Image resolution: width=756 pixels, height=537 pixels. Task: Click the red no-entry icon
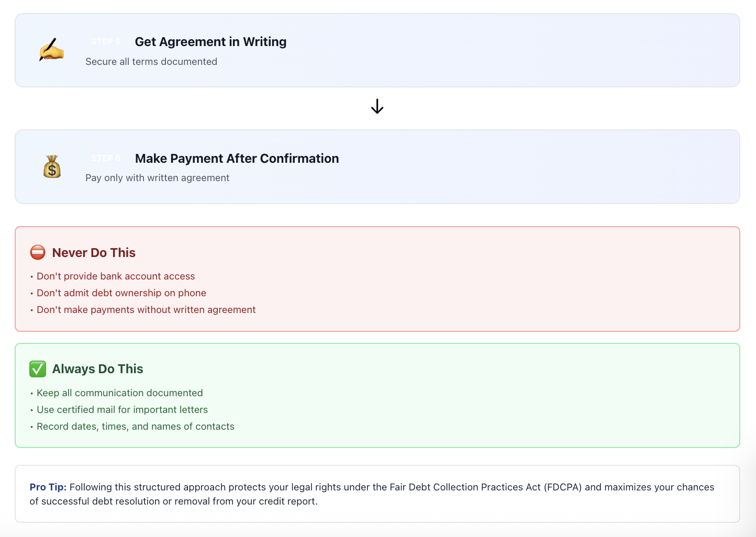point(38,252)
